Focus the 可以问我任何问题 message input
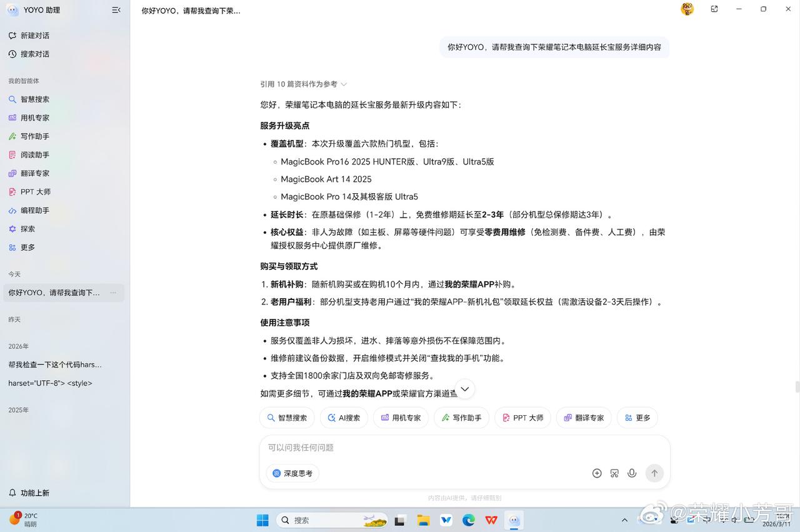The image size is (800, 532). click(x=464, y=448)
